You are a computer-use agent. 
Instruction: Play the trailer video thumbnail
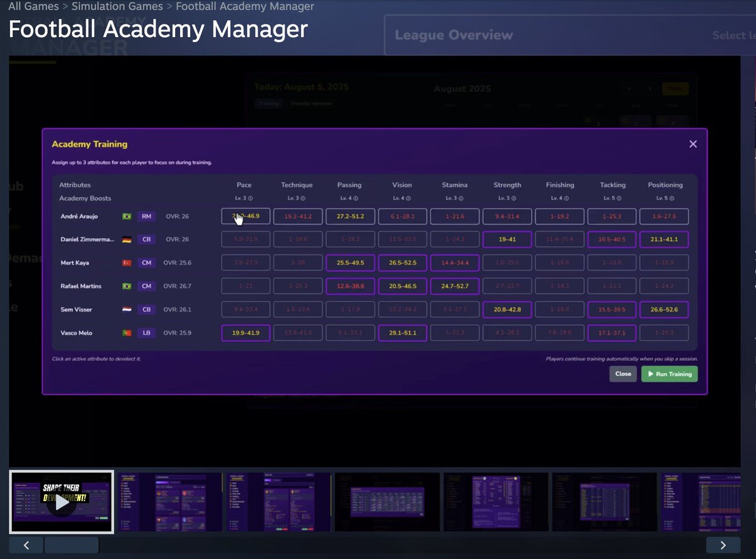[61, 502]
